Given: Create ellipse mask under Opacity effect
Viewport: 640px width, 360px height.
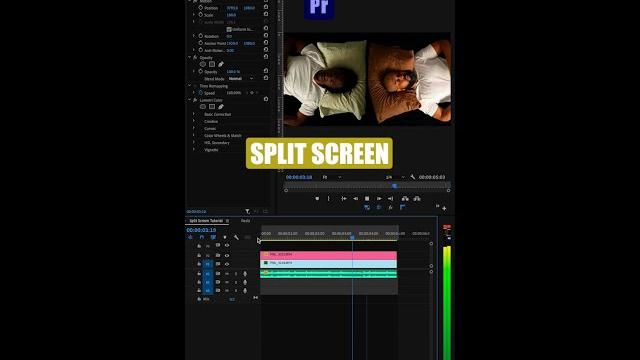Looking at the screenshot, I should (x=203, y=64).
